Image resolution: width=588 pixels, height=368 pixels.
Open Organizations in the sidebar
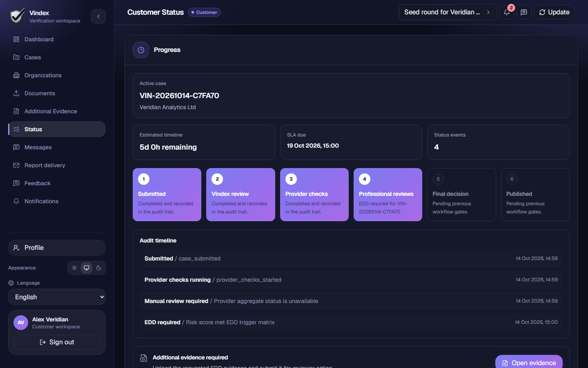[57, 75]
